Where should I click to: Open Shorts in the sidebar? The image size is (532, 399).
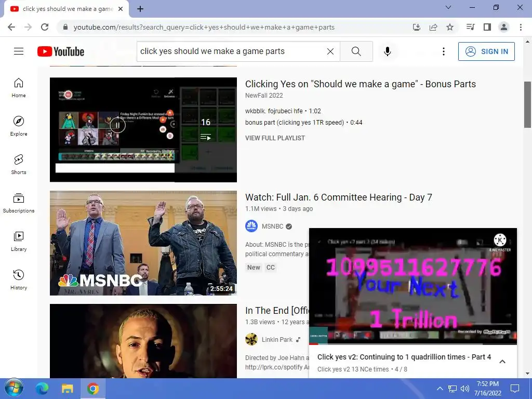tap(19, 165)
